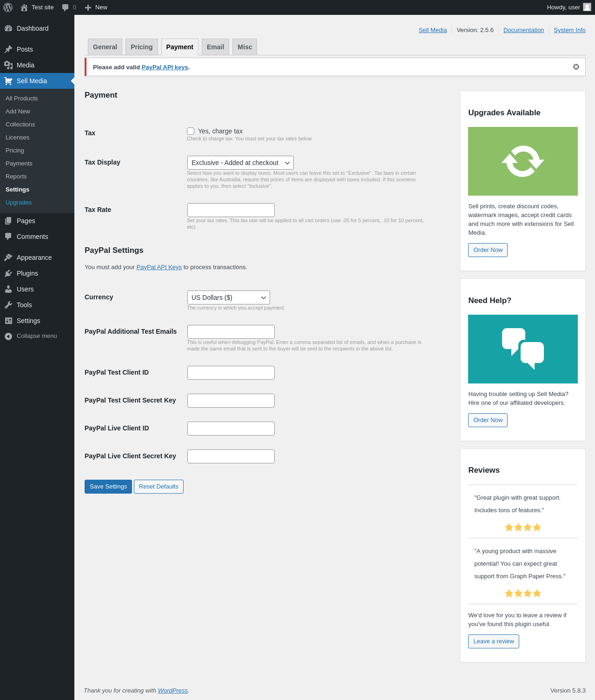Focus the PayPal Live Client ID field

coord(231,429)
